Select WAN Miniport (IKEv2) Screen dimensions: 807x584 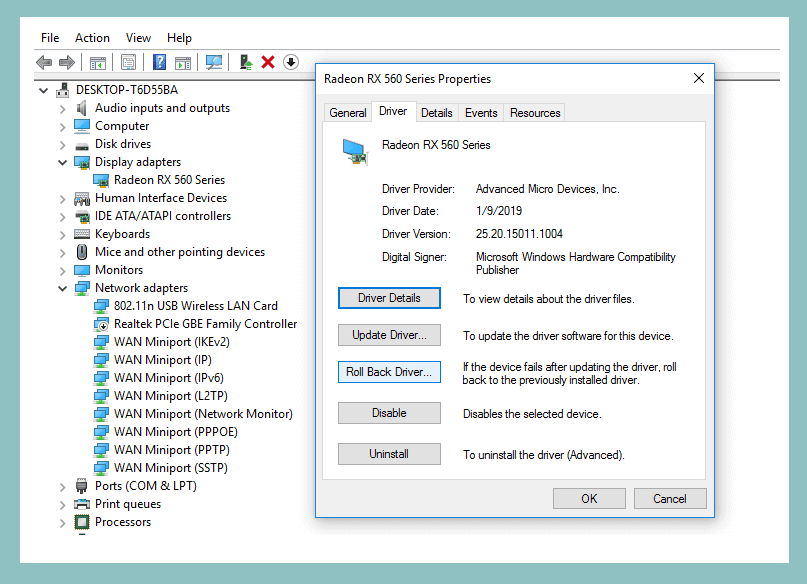point(171,342)
